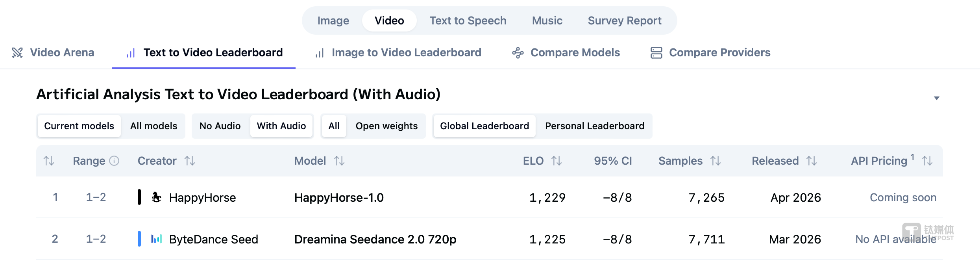
Task: Switch to the No Audio filter
Action: (x=220, y=126)
